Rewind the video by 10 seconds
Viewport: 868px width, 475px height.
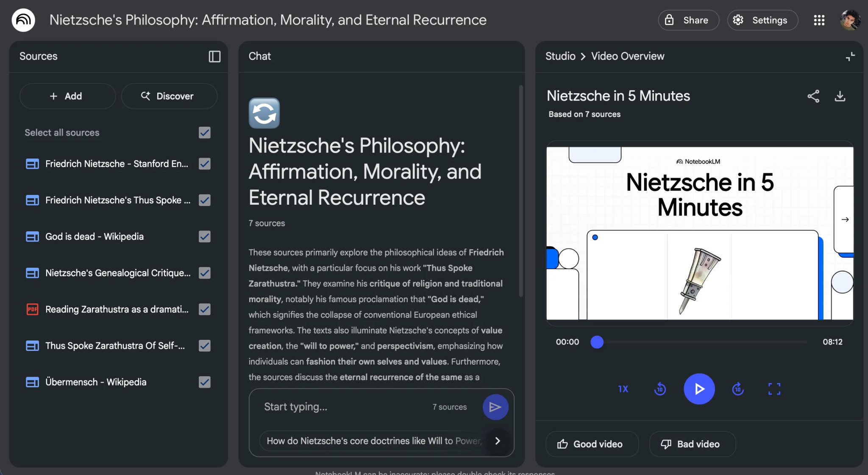click(x=660, y=389)
